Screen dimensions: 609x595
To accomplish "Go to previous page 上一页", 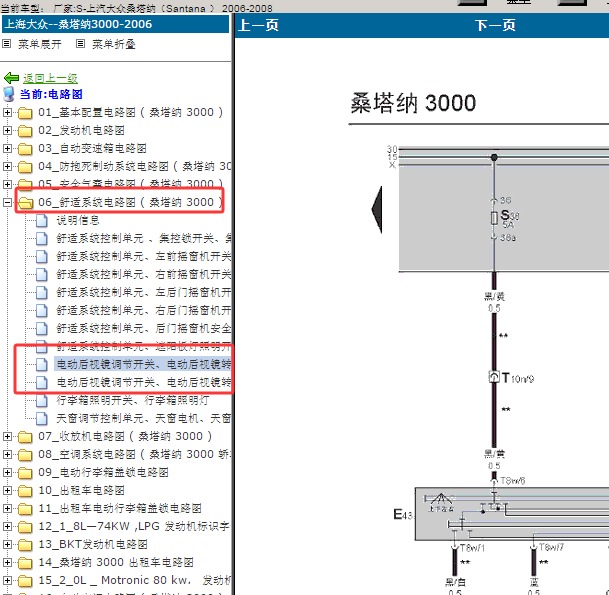I will pos(258,26).
